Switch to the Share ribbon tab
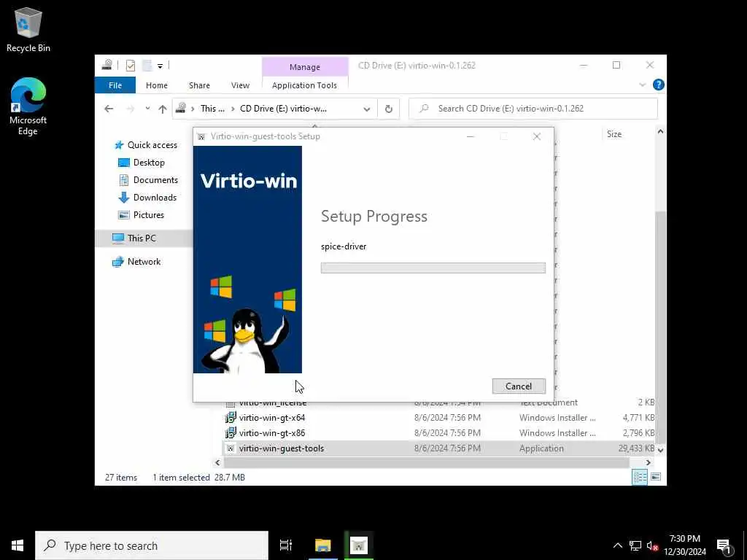 [x=199, y=85]
